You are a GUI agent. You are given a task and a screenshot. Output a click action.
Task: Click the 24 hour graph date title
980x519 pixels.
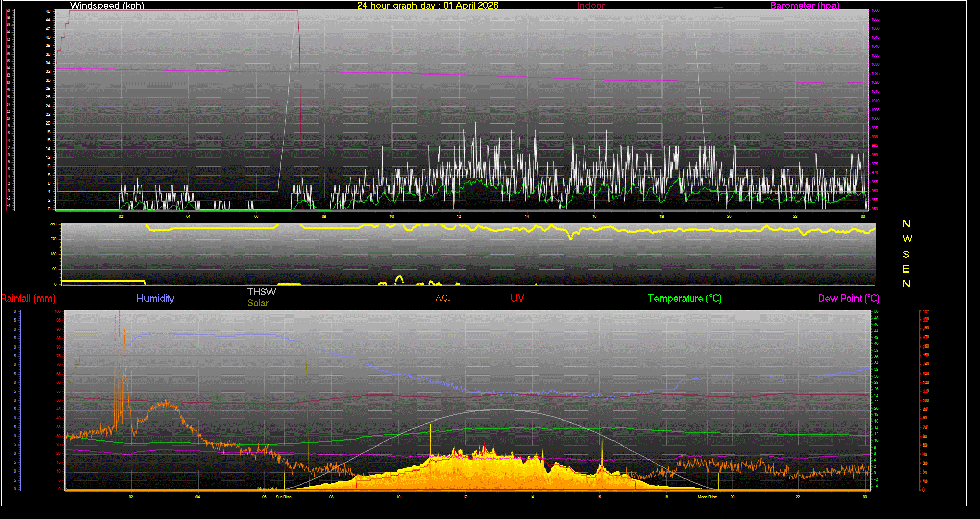click(x=428, y=6)
